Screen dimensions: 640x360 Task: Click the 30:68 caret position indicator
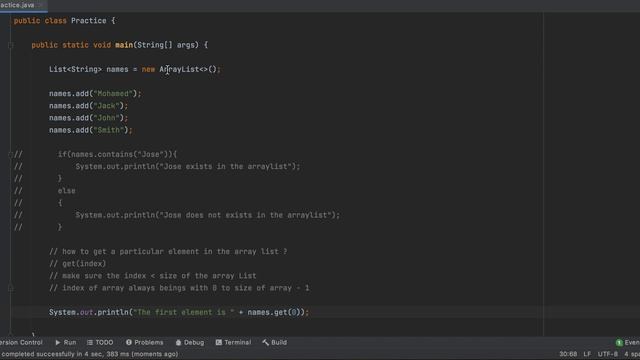tap(568, 354)
